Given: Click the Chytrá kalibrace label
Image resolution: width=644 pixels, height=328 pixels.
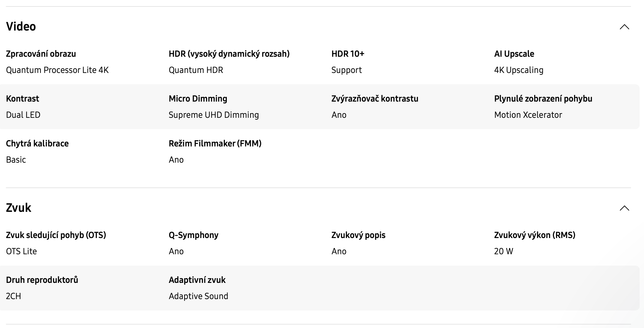Looking at the screenshot, I should tap(37, 143).
